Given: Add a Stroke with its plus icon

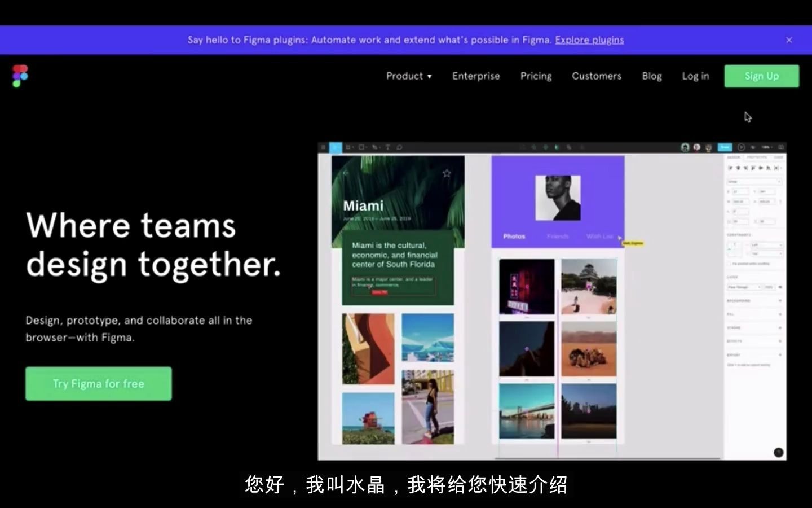Looking at the screenshot, I should 780,328.
